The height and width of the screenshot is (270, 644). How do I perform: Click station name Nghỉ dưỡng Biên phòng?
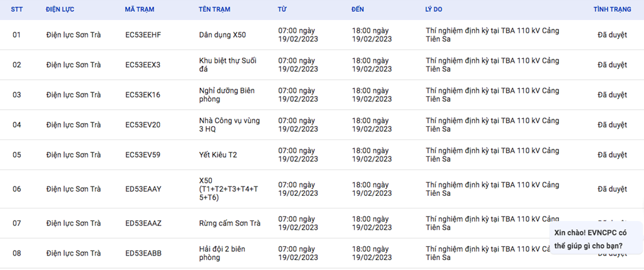click(x=226, y=95)
